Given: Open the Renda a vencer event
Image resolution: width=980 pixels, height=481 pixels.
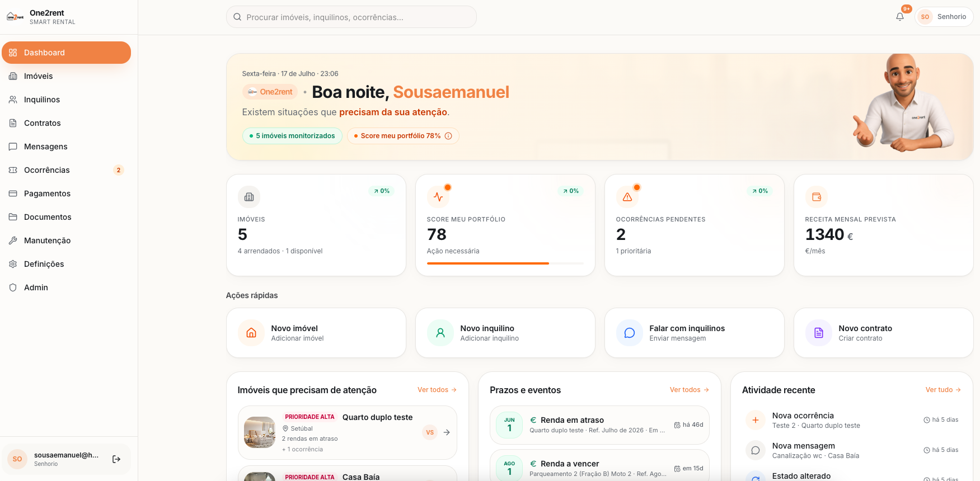Looking at the screenshot, I should coord(599,465).
